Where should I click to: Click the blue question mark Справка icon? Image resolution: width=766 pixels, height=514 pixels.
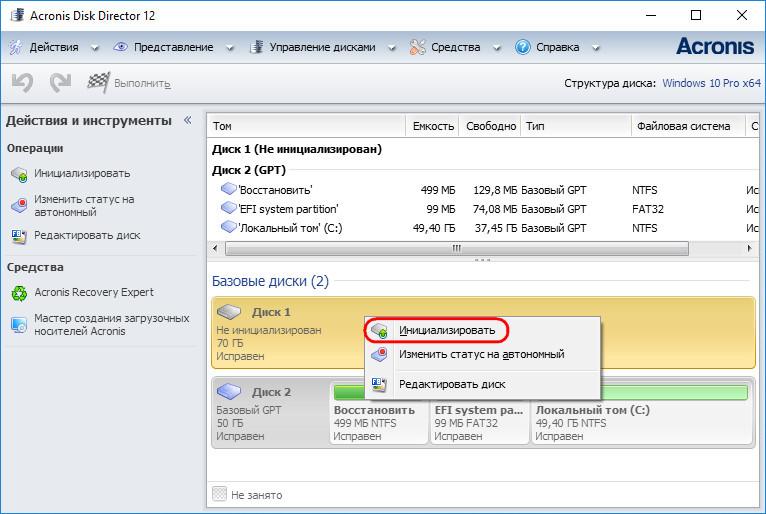point(523,47)
